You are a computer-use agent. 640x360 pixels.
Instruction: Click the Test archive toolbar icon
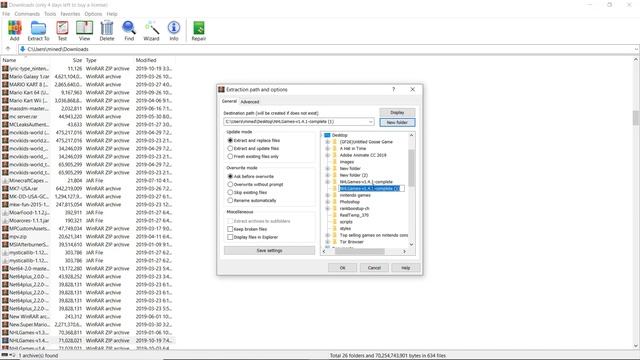[x=62, y=31]
